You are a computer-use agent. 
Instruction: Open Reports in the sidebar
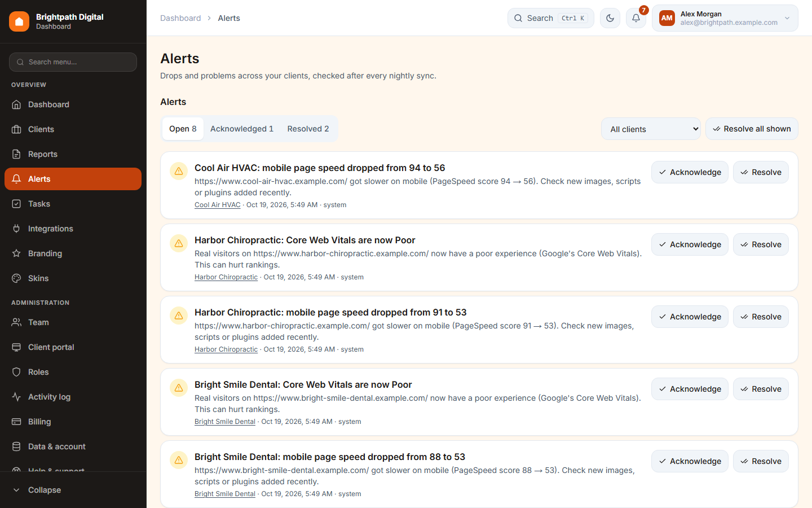[x=73, y=154]
